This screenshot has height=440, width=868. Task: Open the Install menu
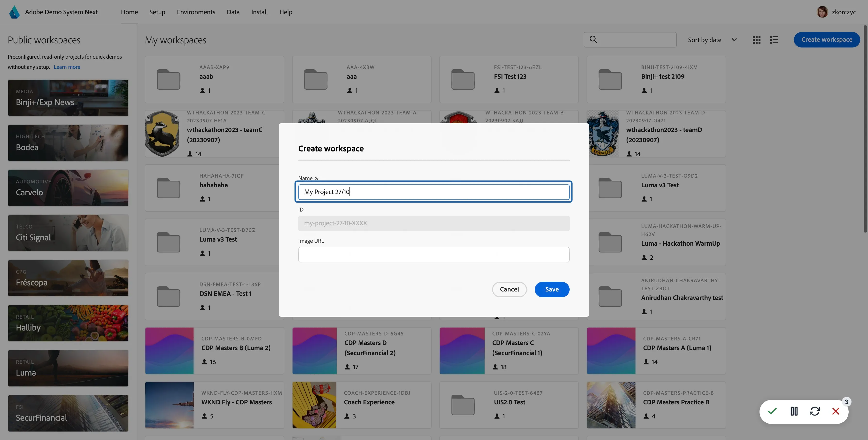click(x=259, y=12)
